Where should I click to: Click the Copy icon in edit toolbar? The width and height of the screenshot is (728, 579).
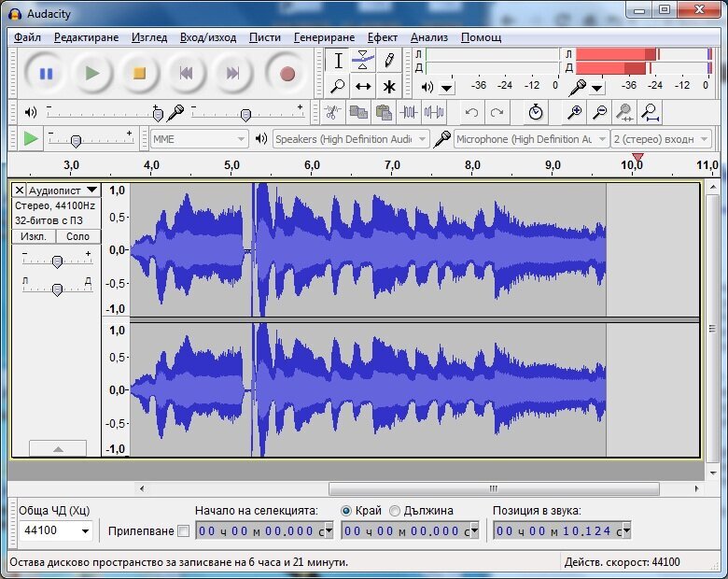tap(358, 112)
